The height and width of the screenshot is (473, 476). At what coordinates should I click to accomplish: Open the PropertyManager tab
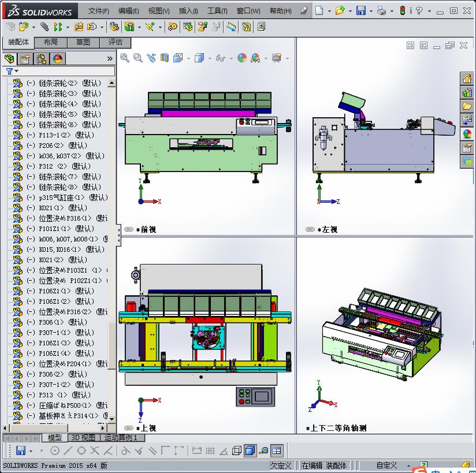coord(25,58)
